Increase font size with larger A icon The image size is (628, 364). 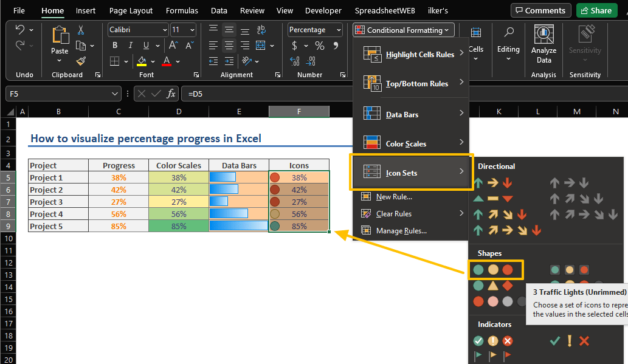click(173, 45)
